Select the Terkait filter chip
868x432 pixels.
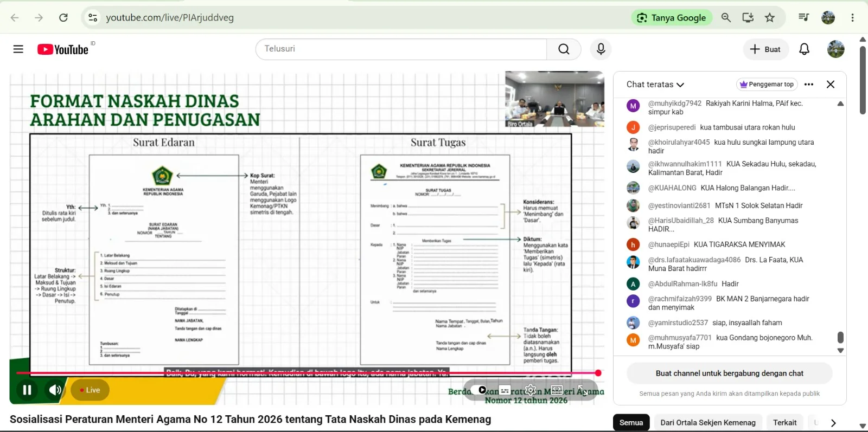(x=785, y=423)
